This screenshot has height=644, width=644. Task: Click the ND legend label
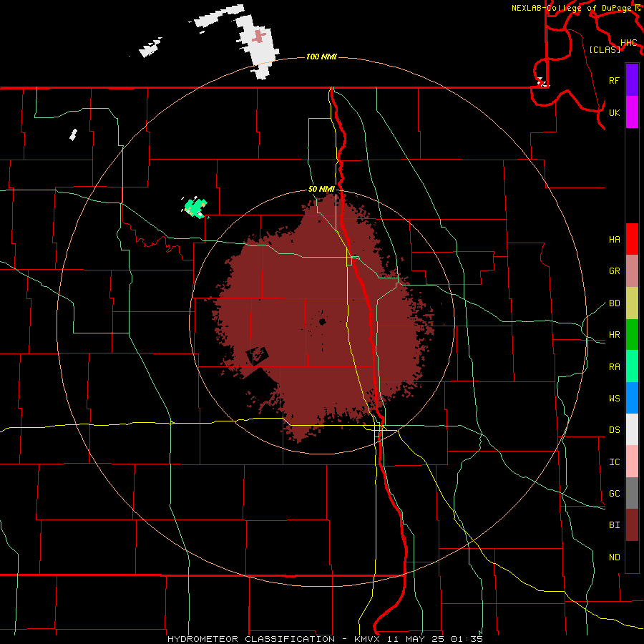pyautogui.click(x=614, y=557)
